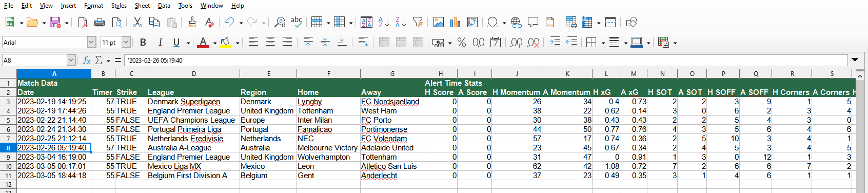Select column header G

pyautogui.click(x=392, y=73)
